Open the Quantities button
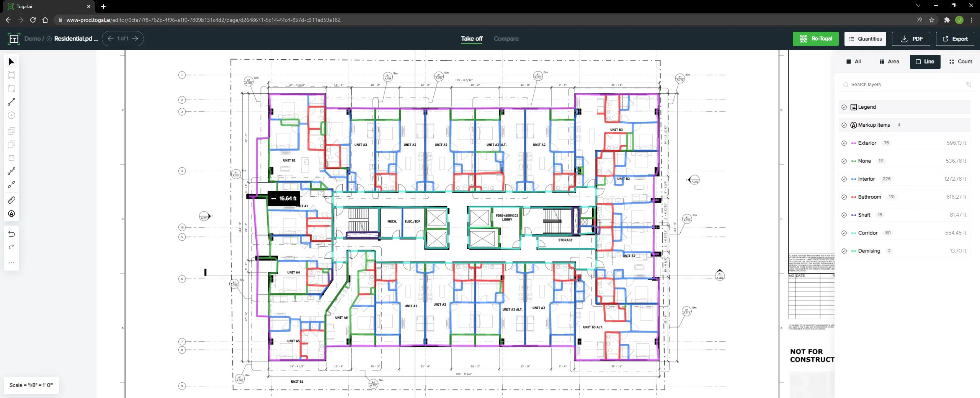This screenshot has height=398, width=980. pyautogui.click(x=865, y=39)
